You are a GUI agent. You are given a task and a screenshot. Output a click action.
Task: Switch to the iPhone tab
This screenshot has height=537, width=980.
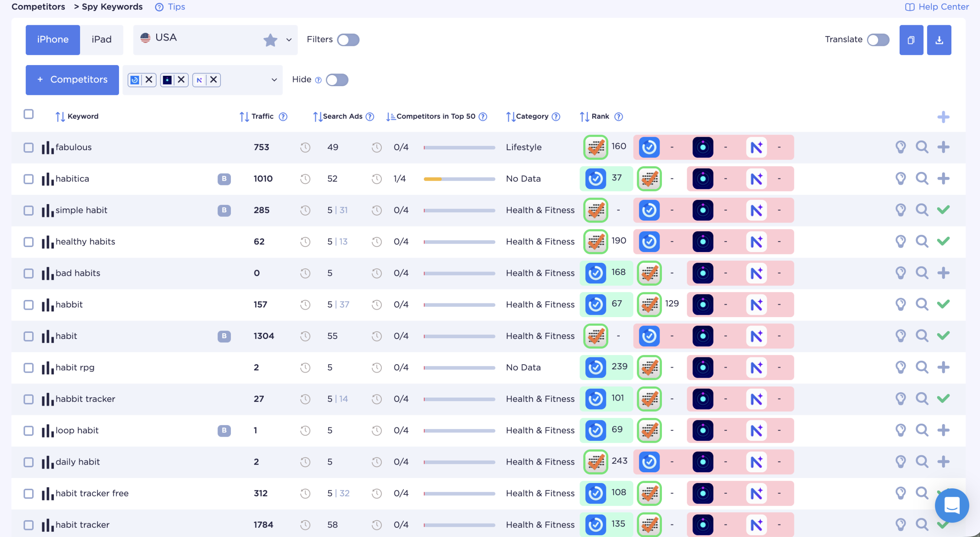pyautogui.click(x=53, y=40)
